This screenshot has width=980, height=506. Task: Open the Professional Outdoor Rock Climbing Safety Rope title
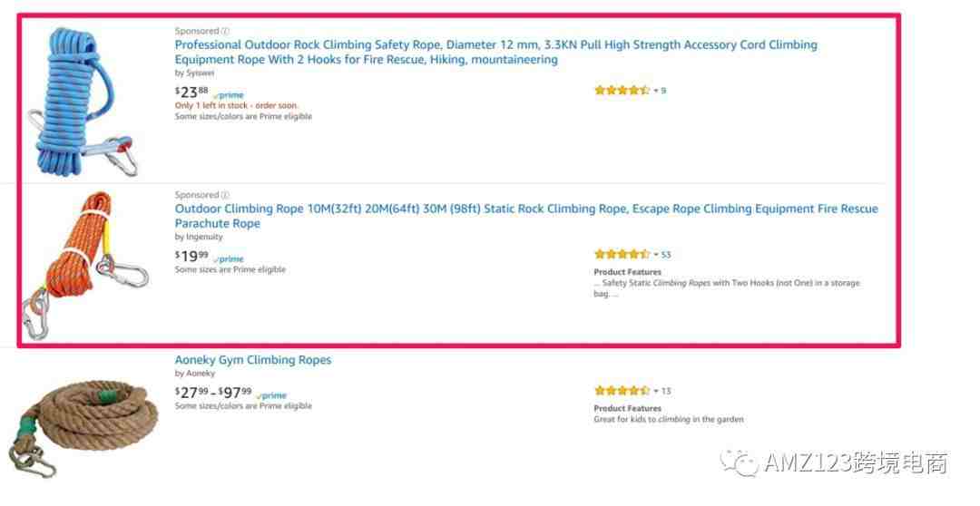pos(495,52)
